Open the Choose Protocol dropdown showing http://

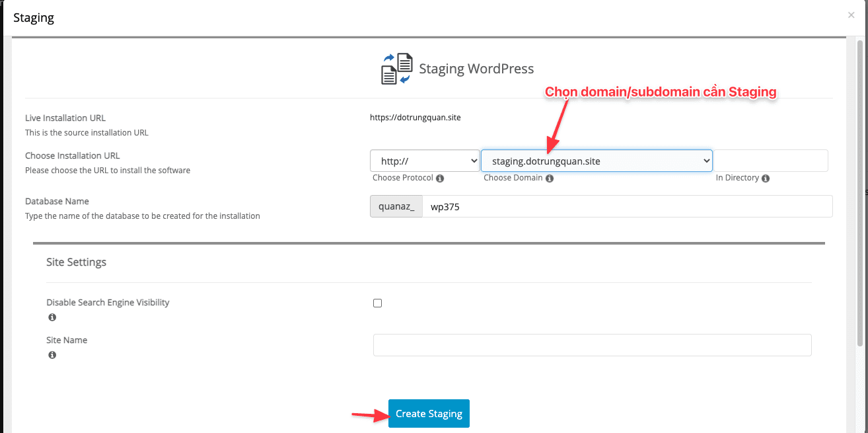(425, 160)
